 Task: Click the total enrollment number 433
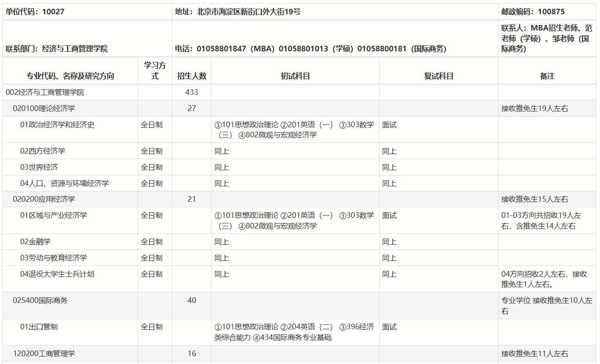pyautogui.click(x=192, y=93)
